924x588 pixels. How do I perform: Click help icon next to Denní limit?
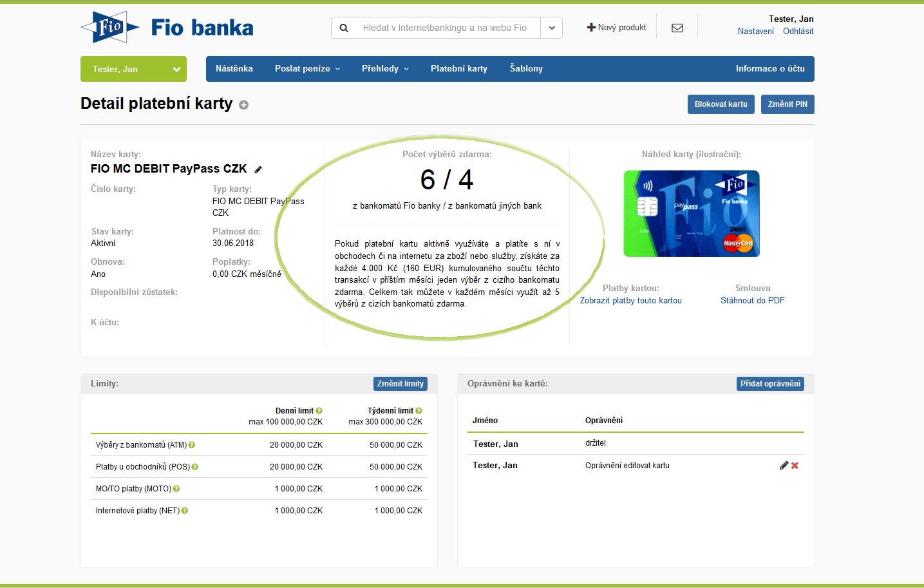319,411
